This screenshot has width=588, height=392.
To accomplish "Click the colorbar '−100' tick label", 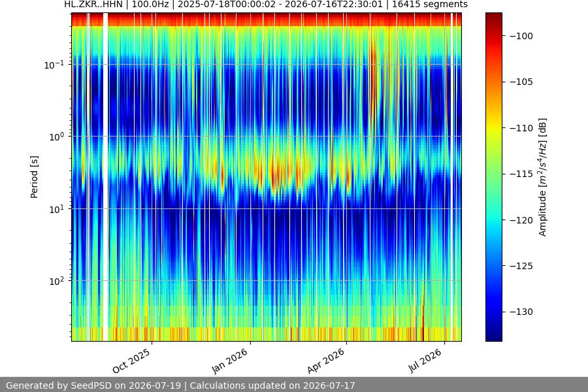I will tap(521, 36).
